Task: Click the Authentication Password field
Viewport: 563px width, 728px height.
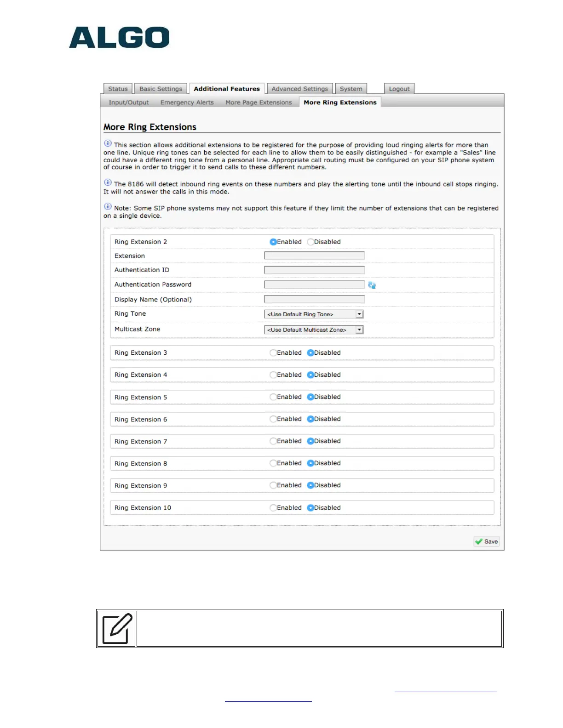Action: coord(315,285)
